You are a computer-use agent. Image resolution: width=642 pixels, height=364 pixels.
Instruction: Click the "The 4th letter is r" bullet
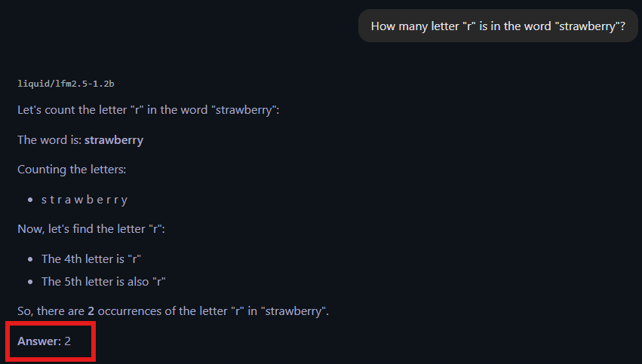pos(92,258)
